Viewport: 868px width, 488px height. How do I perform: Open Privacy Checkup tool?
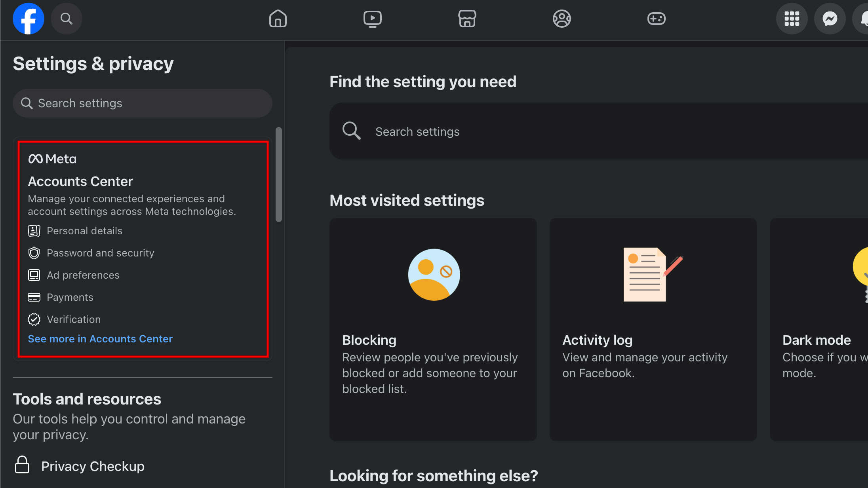[92, 466]
